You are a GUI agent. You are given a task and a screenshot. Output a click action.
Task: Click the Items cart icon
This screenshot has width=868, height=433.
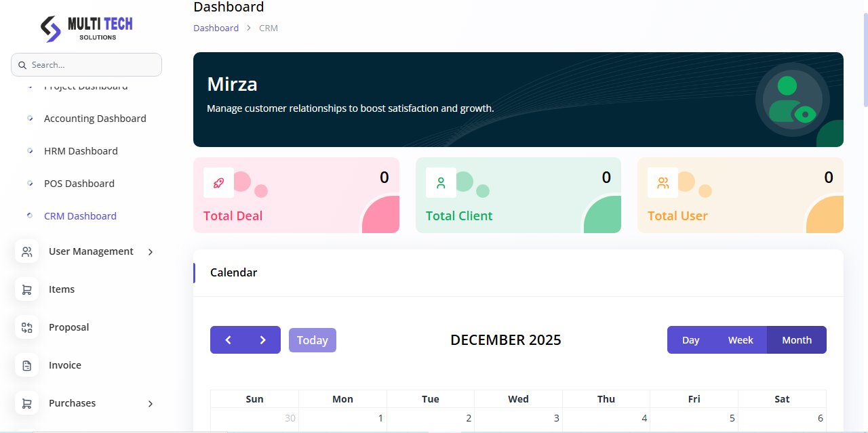coord(26,289)
